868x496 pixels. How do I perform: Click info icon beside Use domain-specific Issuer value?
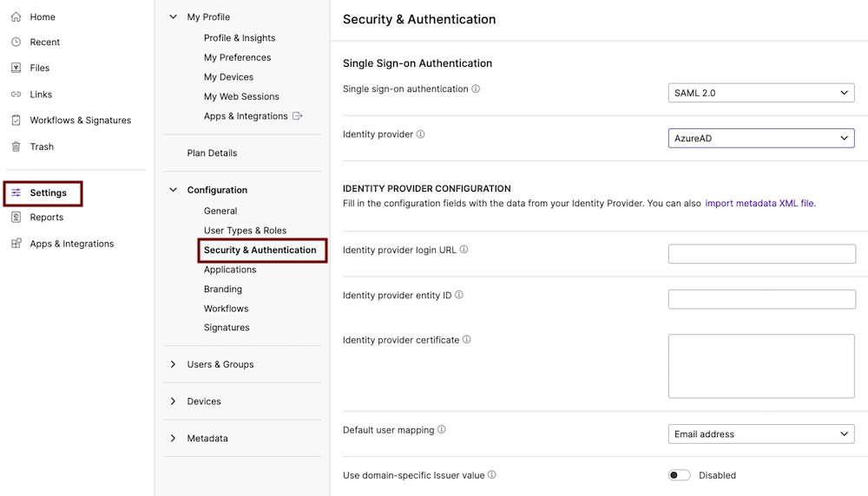click(491, 474)
